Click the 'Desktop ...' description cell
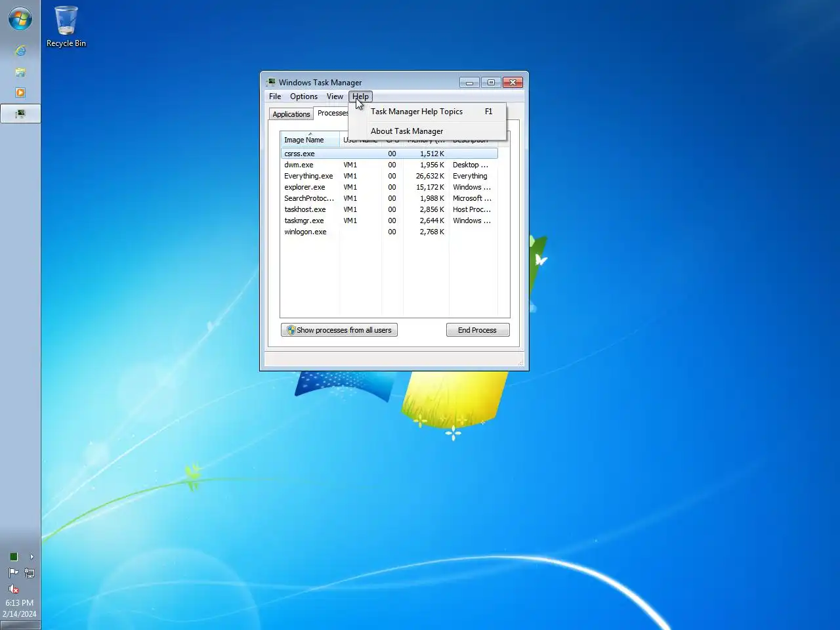 click(x=471, y=165)
